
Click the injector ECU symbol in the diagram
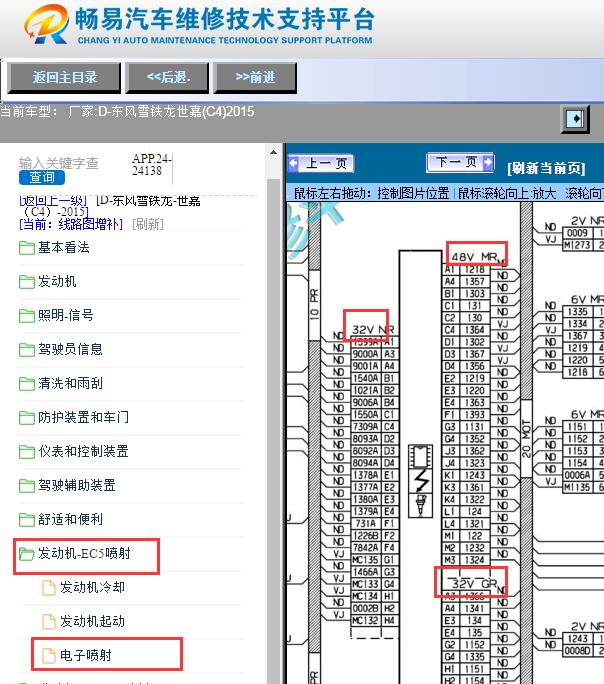(420, 481)
